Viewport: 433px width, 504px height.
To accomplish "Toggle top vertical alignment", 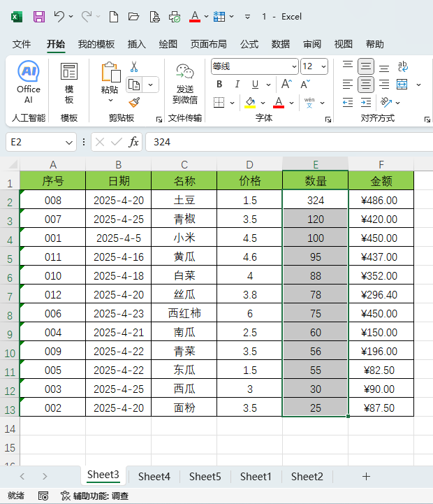I will (348, 66).
